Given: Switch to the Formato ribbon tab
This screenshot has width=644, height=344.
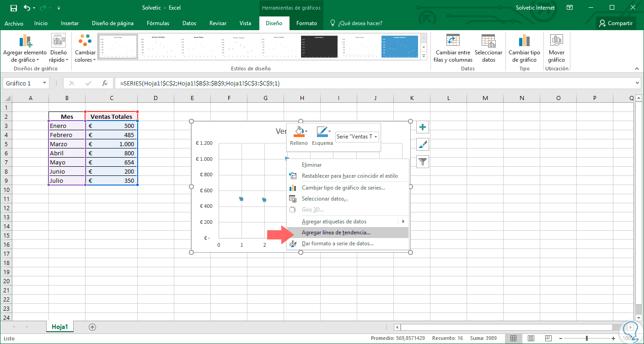Looking at the screenshot, I should pyautogui.click(x=306, y=23).
